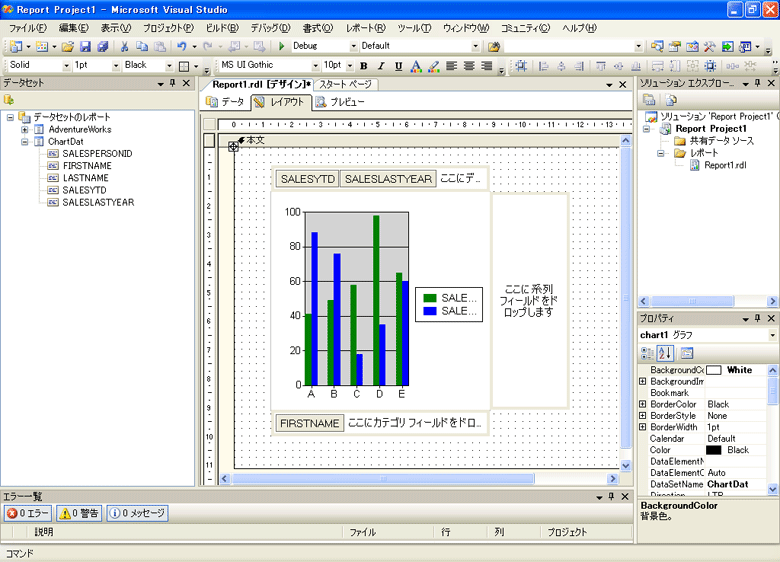The width and height of the screenshot is (780, 562).
Task: Select the SALESLASTYEAR data field button on chart
Action: point(388,179)
